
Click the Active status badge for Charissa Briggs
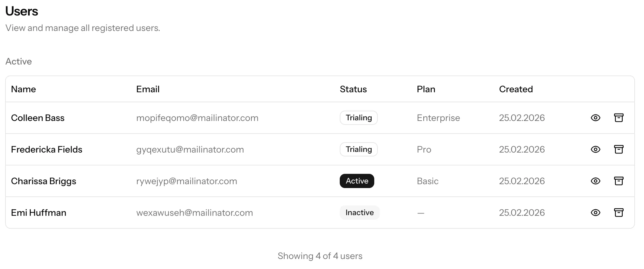(x=357, y=181)
